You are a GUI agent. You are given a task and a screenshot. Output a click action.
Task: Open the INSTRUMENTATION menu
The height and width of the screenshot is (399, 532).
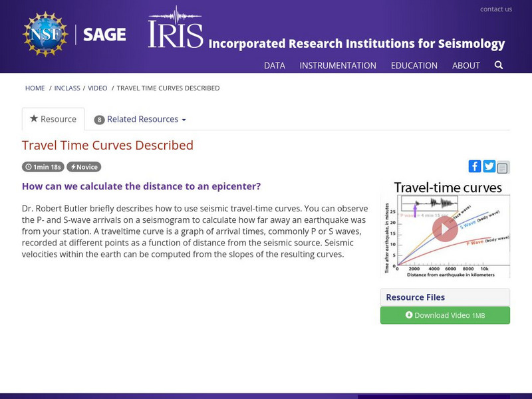coord(338,65)
